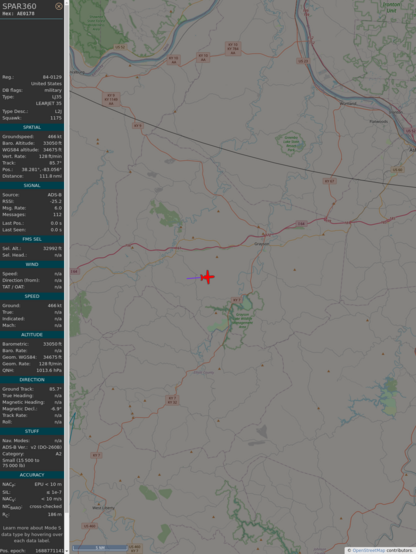Click Grayson Lake Wildlife Management Area label
Screen dimensions: 416x554
240,320
